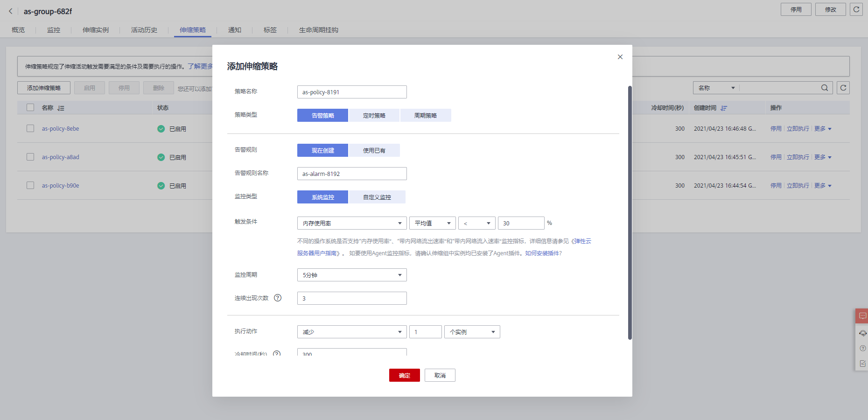Click the instance count field showing 1

pos(426,332)
